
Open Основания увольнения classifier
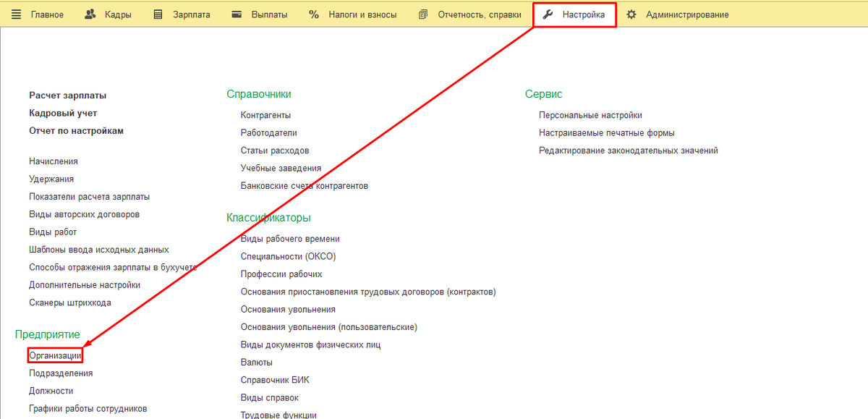[288, 310]
